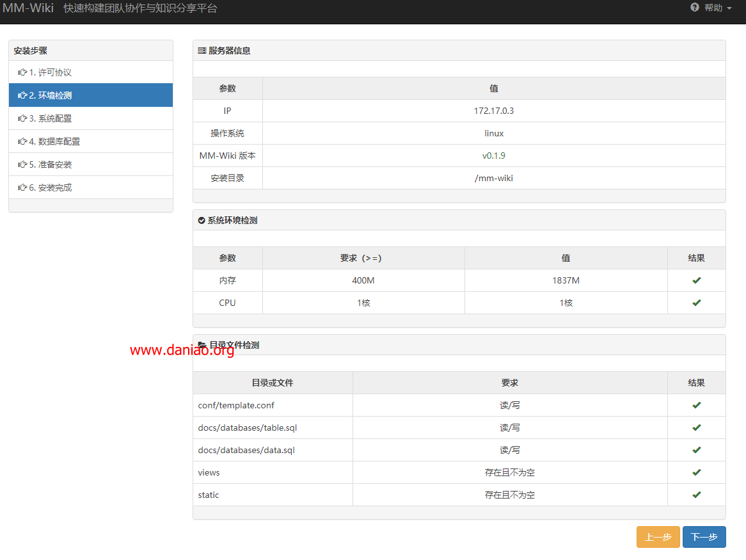Select the 操作系统 value linux
The width and height of the screenshot is (746, 560).
tap(494, 133)
